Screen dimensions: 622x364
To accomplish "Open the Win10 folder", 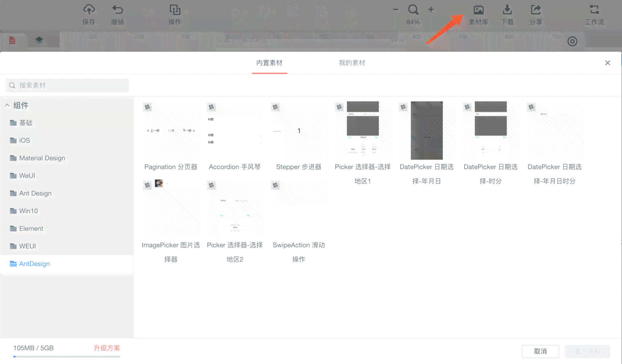I will click(x=67, y=211).
